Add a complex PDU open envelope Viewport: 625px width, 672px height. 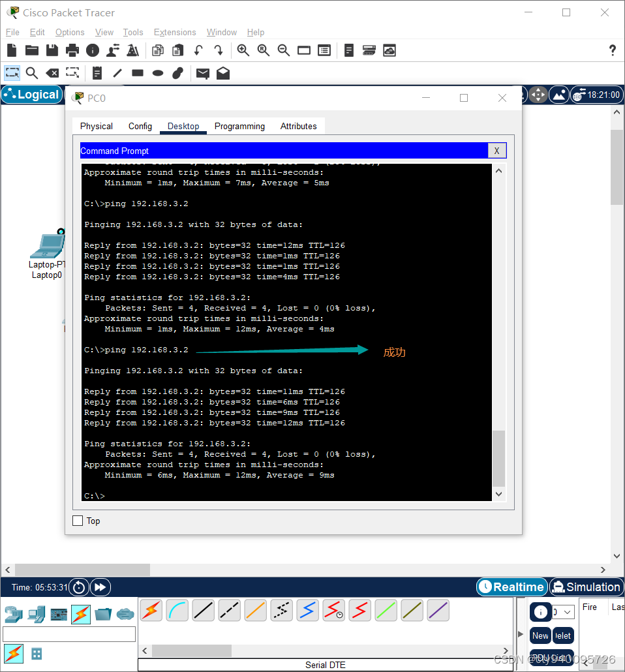(x=223, y=73)
